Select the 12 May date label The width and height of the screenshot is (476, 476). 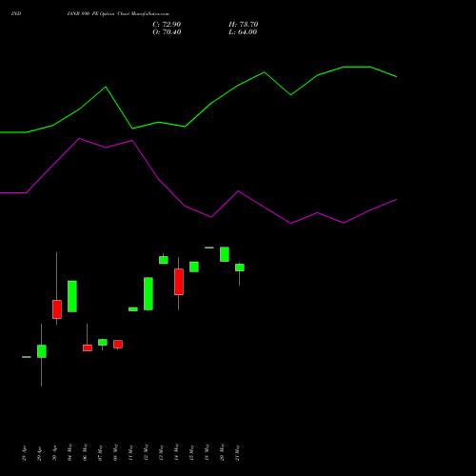[146, 452]
